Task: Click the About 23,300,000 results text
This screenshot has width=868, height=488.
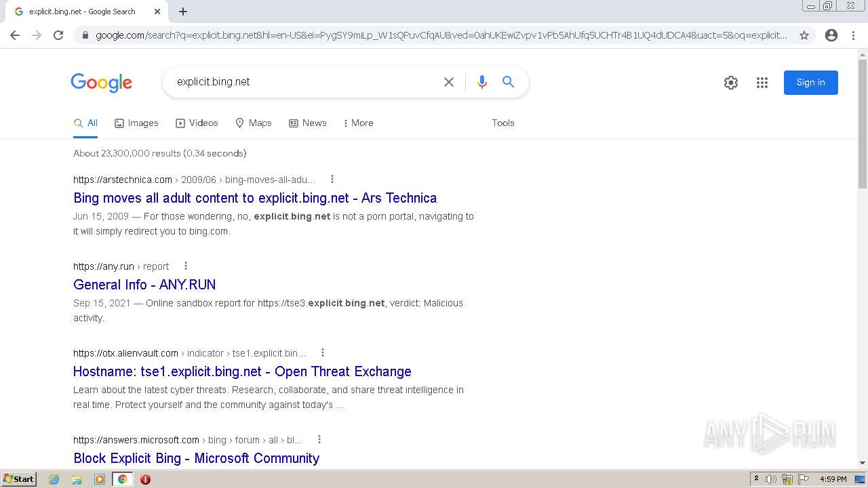Action: coord(159,154)
